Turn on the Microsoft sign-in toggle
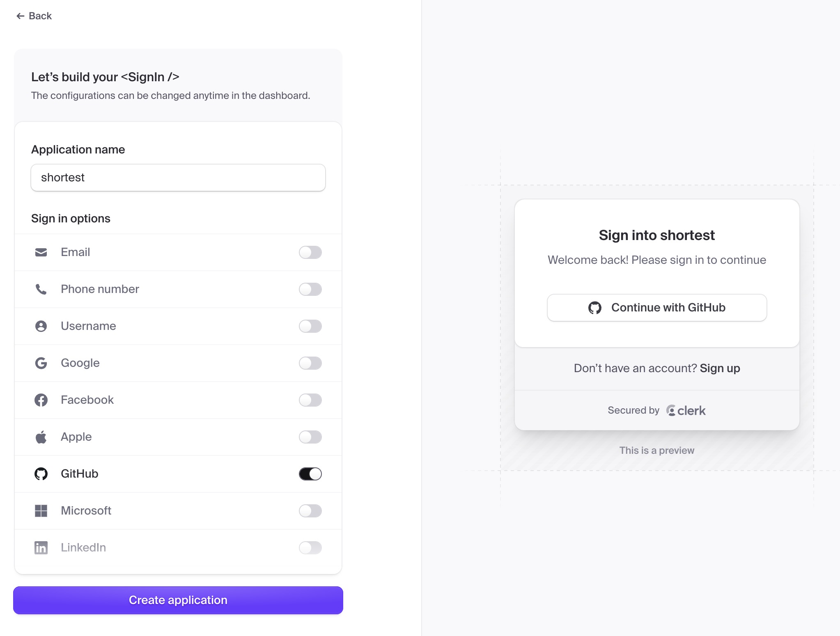Screen dimensions: 840x636 coord(310,511)
